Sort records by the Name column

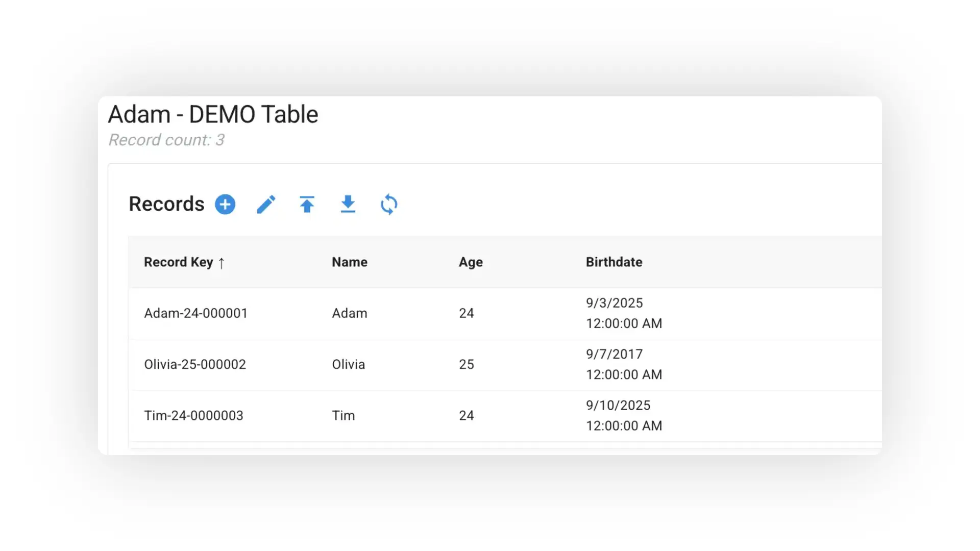pos(349,262)
